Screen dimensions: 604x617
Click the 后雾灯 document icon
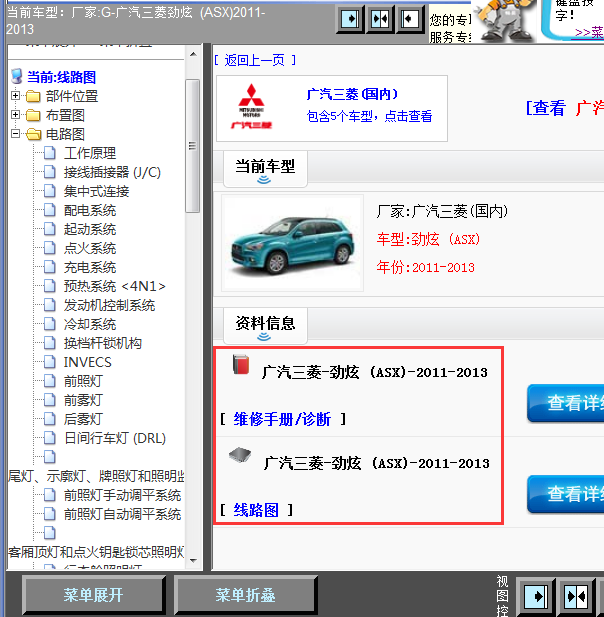tap(50, 419)
